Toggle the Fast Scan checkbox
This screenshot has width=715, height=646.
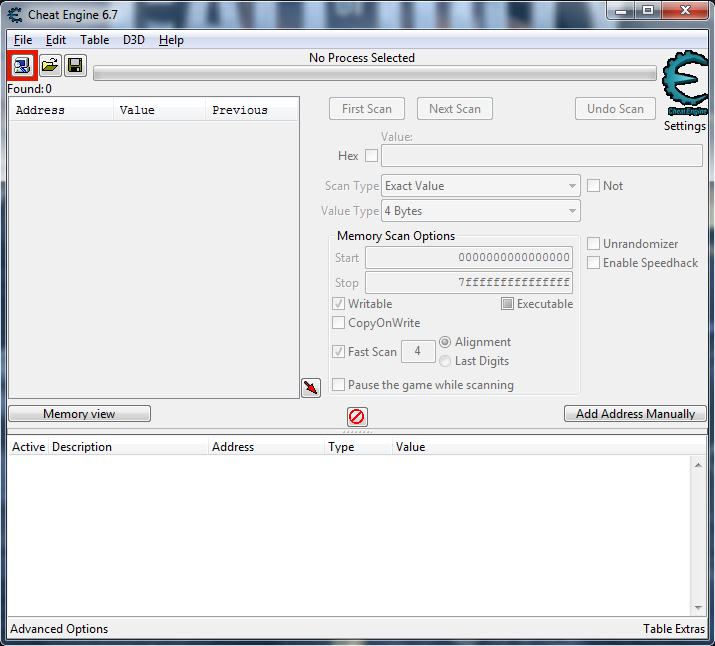tap(338, 351)
